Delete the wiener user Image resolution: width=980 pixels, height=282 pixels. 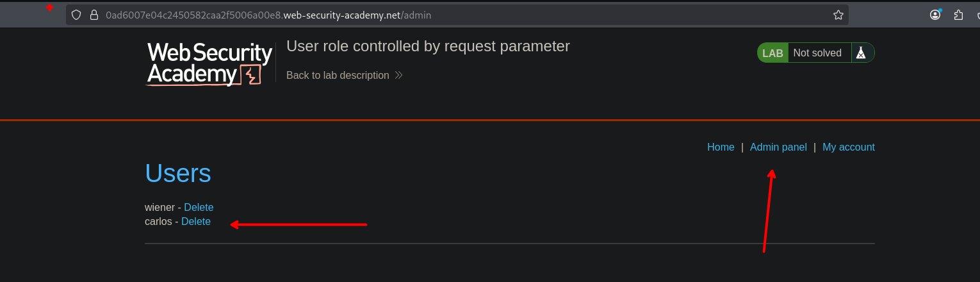(199, 208)
